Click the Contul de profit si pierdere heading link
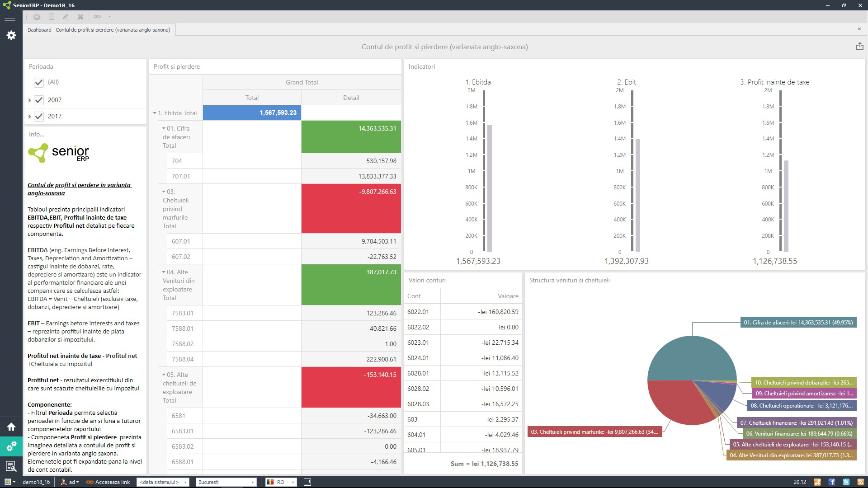 pos(79,189)
